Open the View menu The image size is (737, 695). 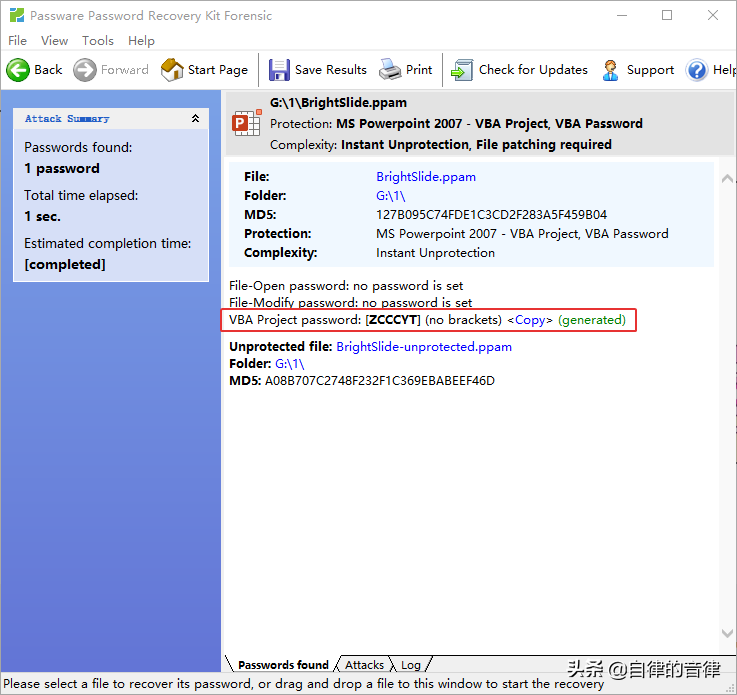(x=55, y=41)
